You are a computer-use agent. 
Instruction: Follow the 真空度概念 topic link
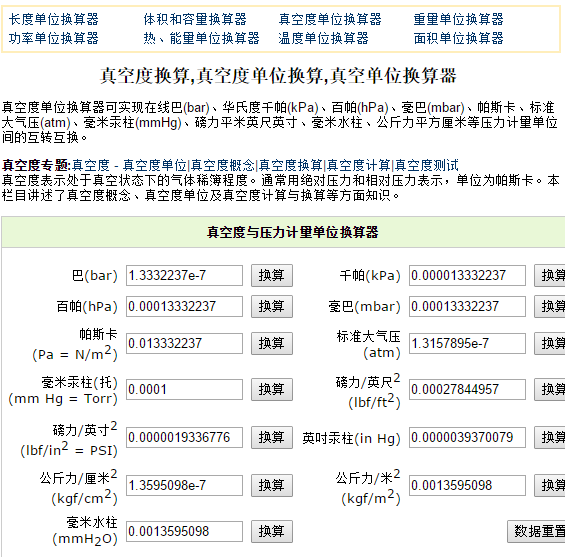tap(223, 165)
